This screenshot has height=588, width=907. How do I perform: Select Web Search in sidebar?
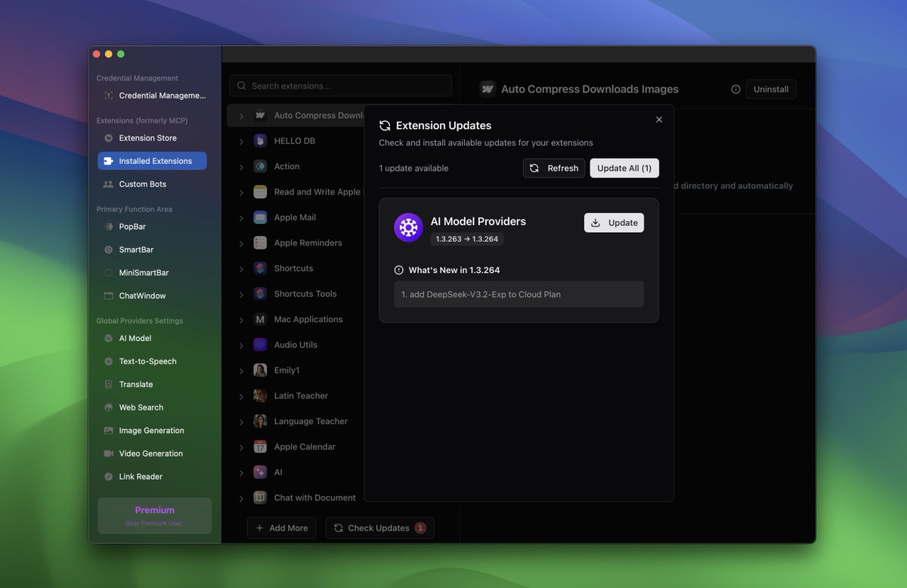coord(141,407)
